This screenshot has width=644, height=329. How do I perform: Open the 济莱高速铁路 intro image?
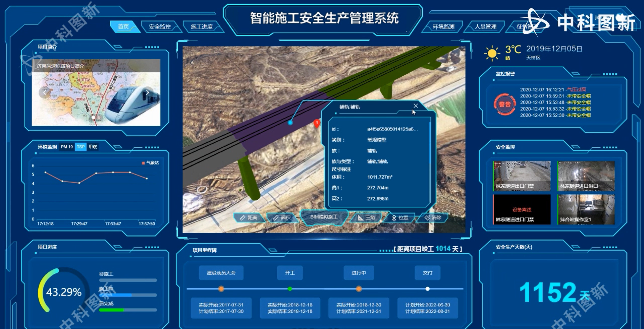click(96, 93)
